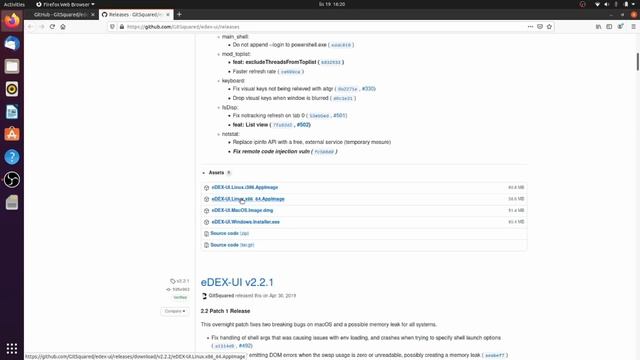Image resolution: width=640 pixels, height=360 pixels.
Task: Open Firefox from the dock
Action: pyautogui.click(x=12, y=21)
